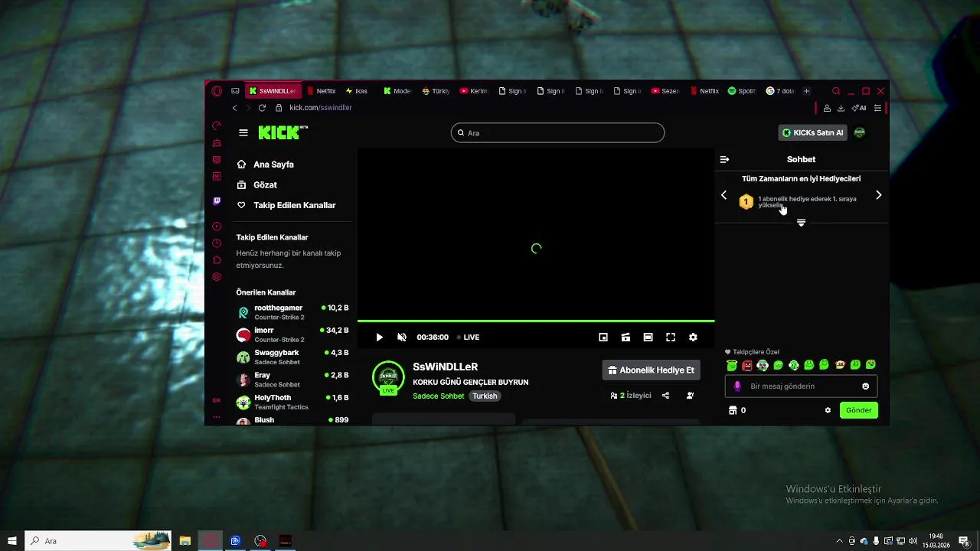
Task: Click Sadece Sohbet category link
Action: pyautogui.click(x=439, y=396)
